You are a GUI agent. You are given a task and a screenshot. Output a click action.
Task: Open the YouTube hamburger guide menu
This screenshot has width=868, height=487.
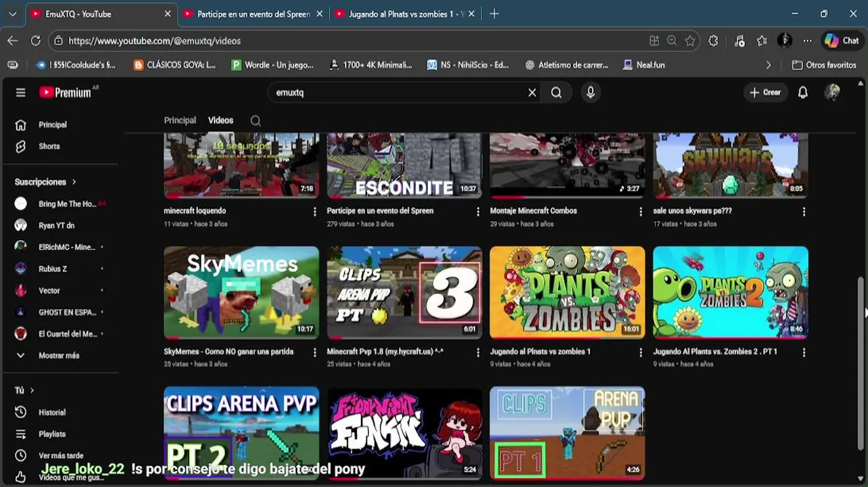click(20, 93)
